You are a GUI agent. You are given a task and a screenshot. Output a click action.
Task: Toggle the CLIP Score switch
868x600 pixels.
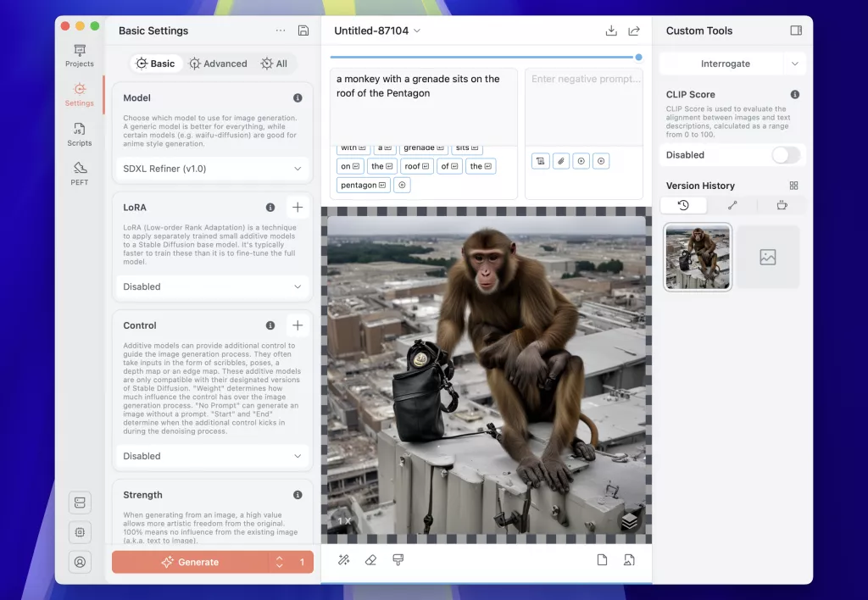(x=785, y=155)
